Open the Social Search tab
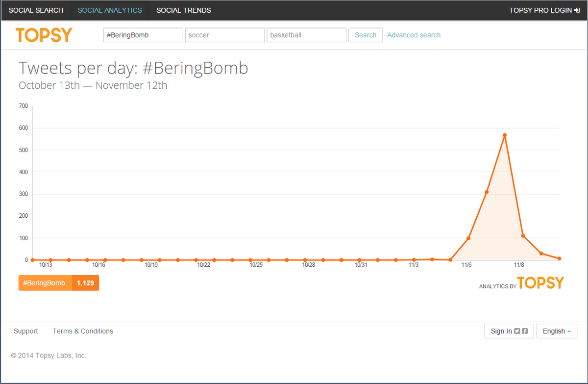The image size is (588, 384). [x=36, y=10]
